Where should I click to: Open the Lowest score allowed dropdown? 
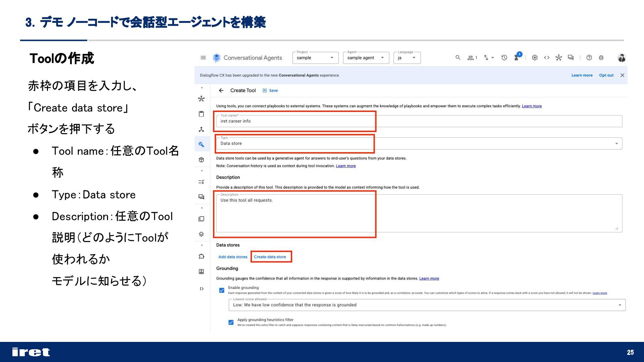(427, 305)
